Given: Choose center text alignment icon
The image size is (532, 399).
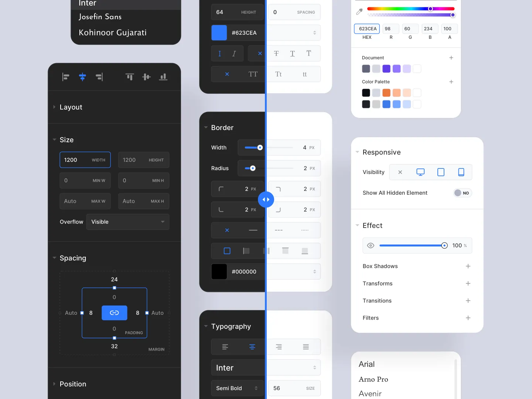Looking at the screenshot, I should coord(252,347).
